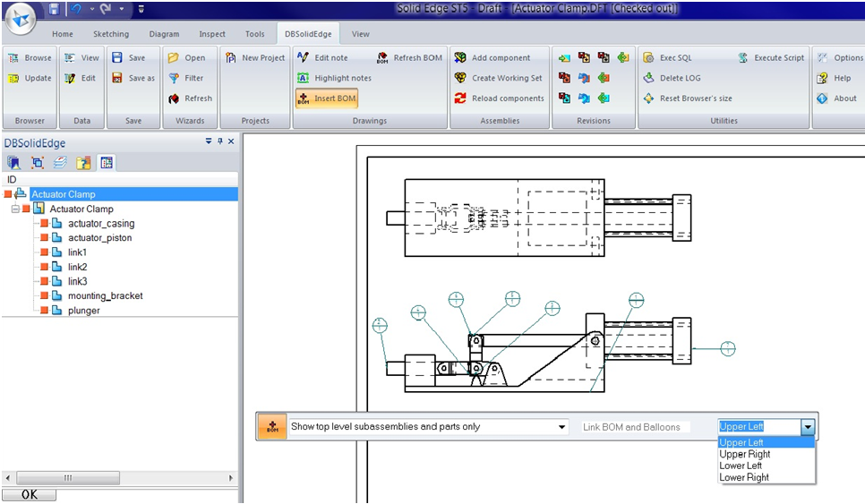
Task: Click the Undo arrow in quick access toolbar
Action: click(x=77, y=9)
